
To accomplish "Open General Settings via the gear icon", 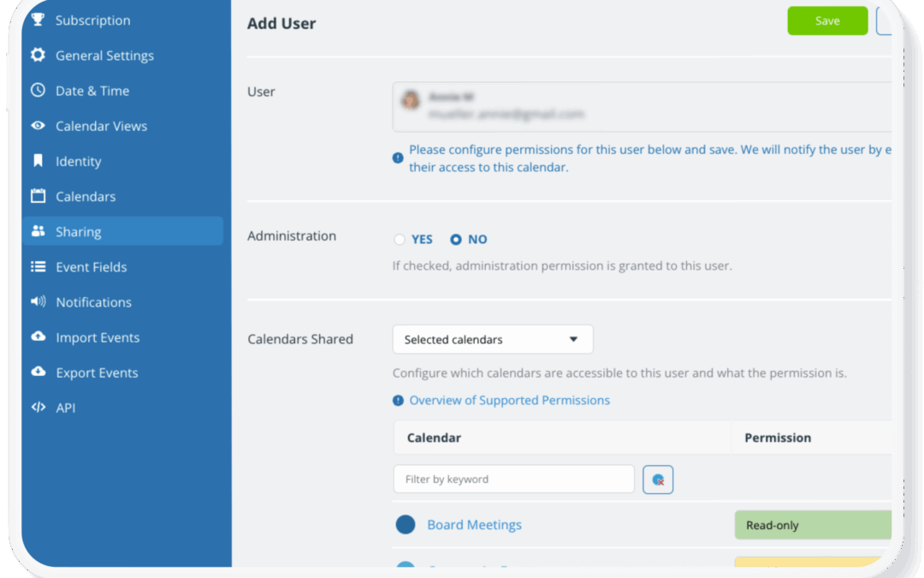I will point(38,55).
